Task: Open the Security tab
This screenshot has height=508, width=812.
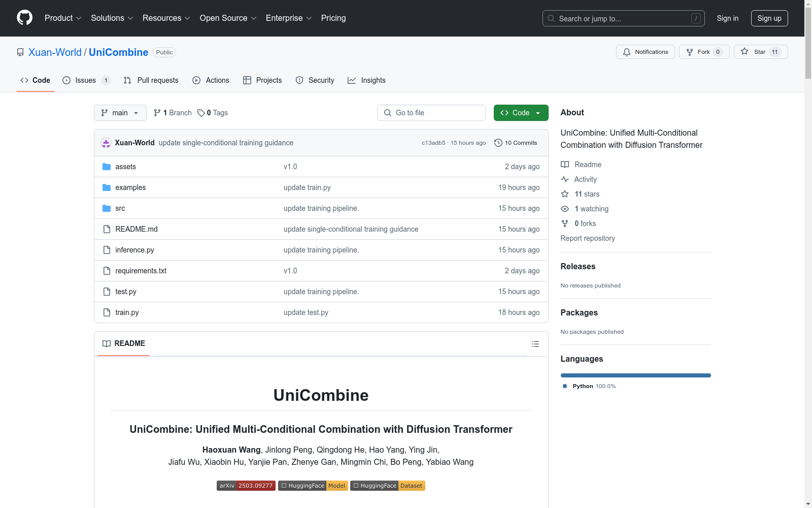Action: tap(315, 80)
